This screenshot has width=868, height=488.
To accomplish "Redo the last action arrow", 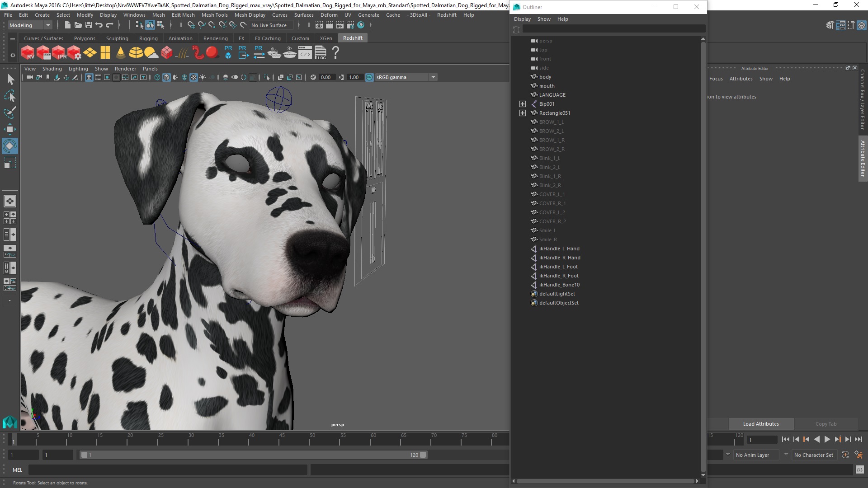I will [109, 25].
